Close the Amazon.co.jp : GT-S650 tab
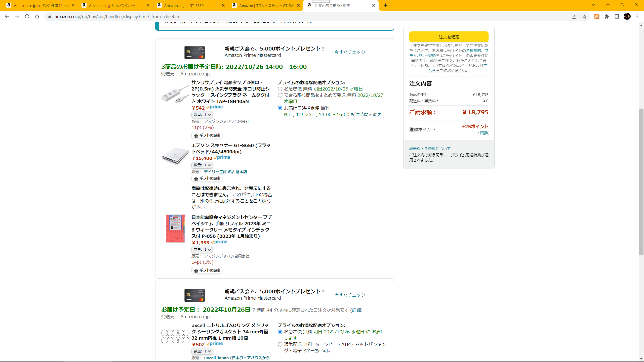The width and height of the screenshot is (644, 362). [223, 6]
